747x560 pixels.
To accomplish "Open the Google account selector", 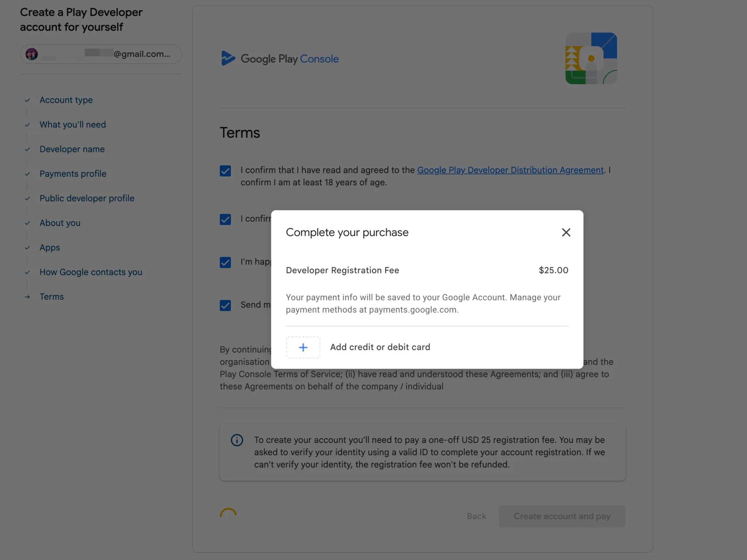I will tap(101, 54).
